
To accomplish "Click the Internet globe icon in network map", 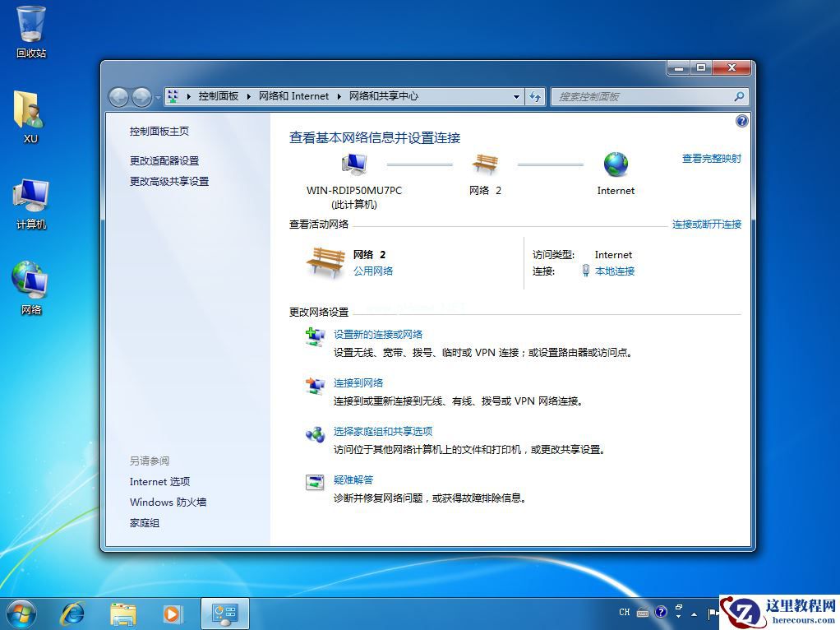I will point(615,164).
